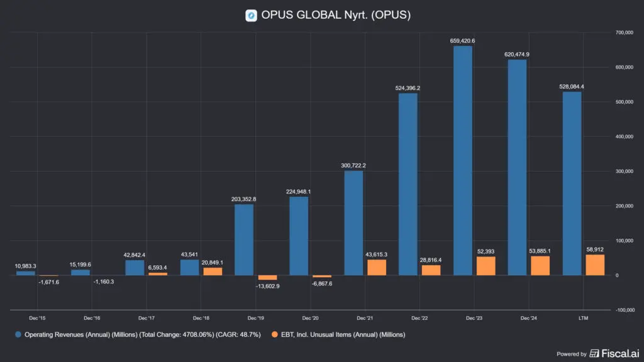This screenshot has width=644, height=362.
Task: Click the LTM x-axis label
Action: click(x=583, y=318)
